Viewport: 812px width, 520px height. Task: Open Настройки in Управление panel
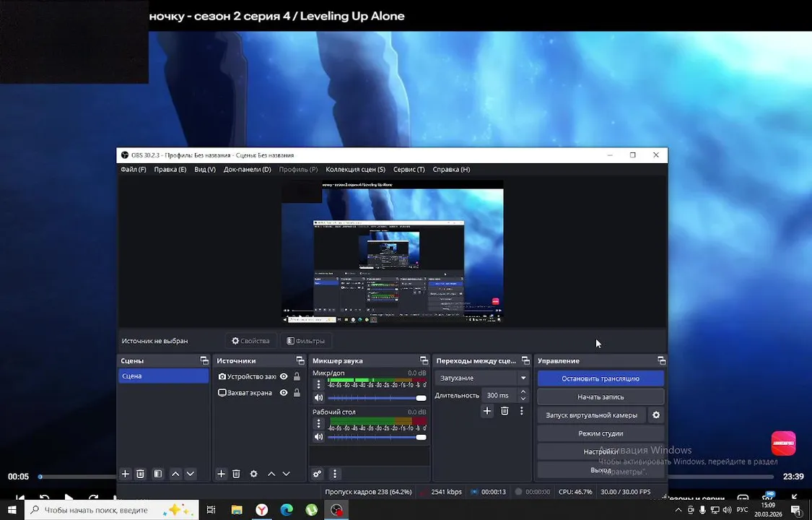click(x=601, y=451)
